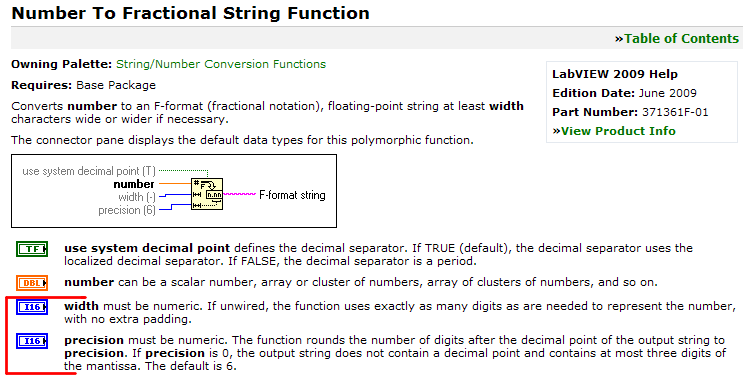Click the bold 'number' terminal label in diagram
755x378 pixels.
[134, 184]
